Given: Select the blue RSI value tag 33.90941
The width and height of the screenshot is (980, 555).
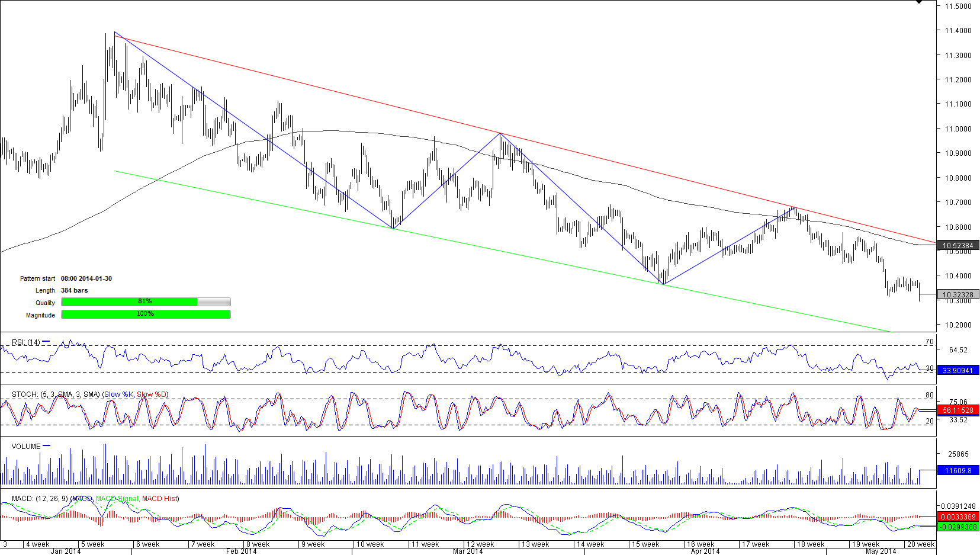Looking at the screenshot, I should tap(957, 370).
